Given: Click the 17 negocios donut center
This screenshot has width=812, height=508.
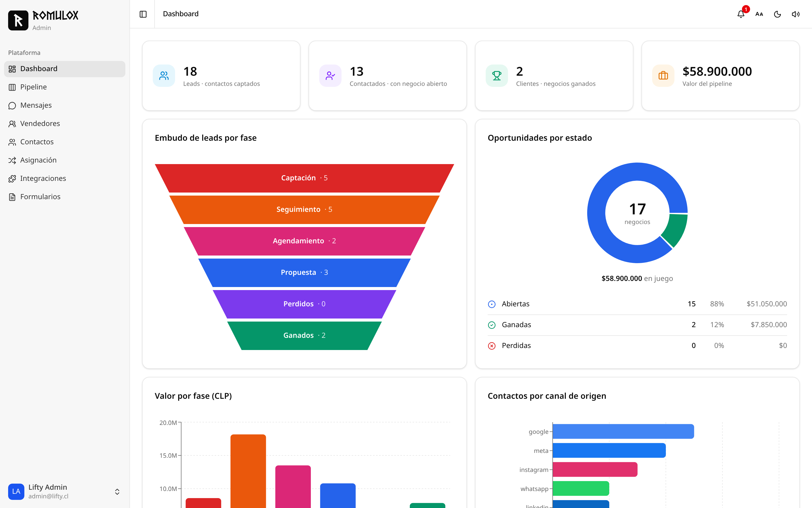Looking at the screenshot, I should 637,213.
